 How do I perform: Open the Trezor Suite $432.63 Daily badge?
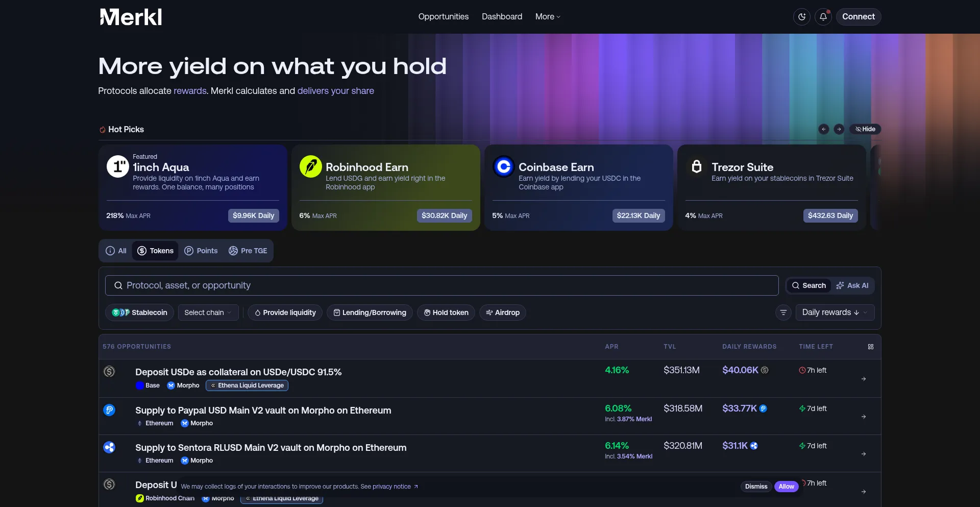(x=830, y=215)
